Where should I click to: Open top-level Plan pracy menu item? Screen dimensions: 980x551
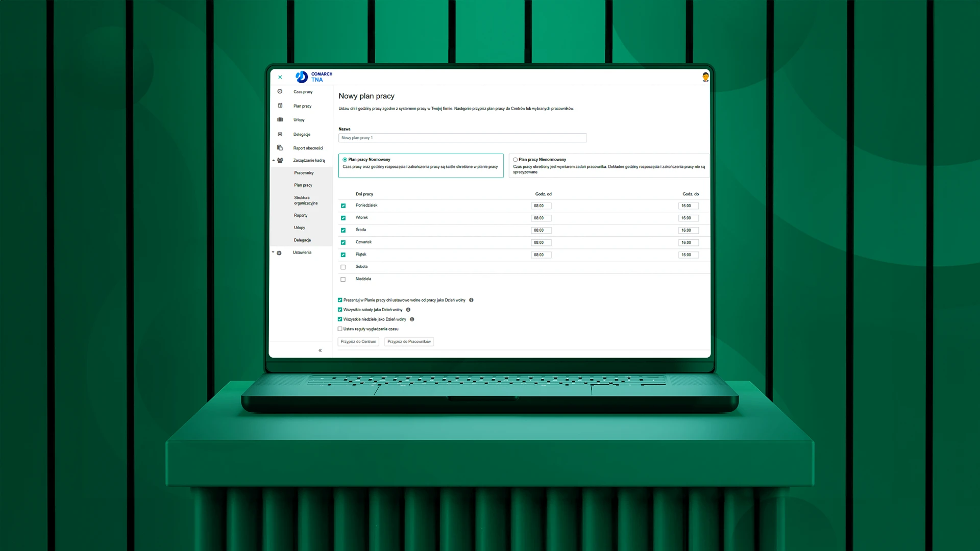tap(302, 106)
